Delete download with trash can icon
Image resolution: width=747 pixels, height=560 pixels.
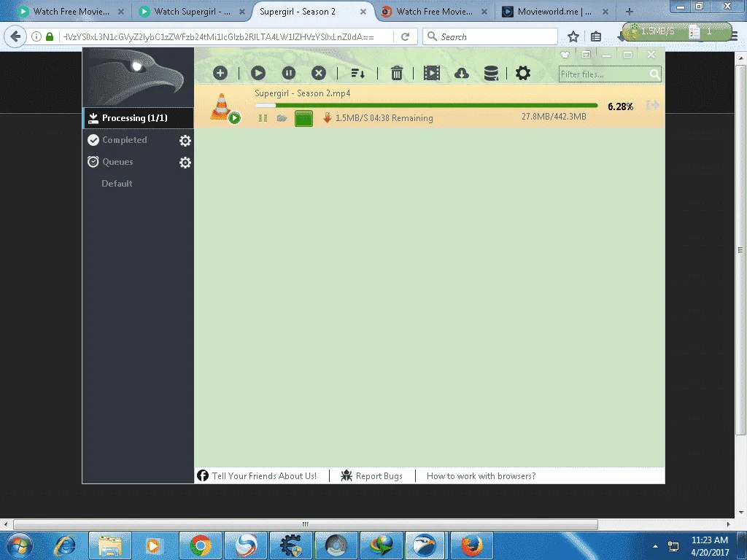click(x=396, y=74)
